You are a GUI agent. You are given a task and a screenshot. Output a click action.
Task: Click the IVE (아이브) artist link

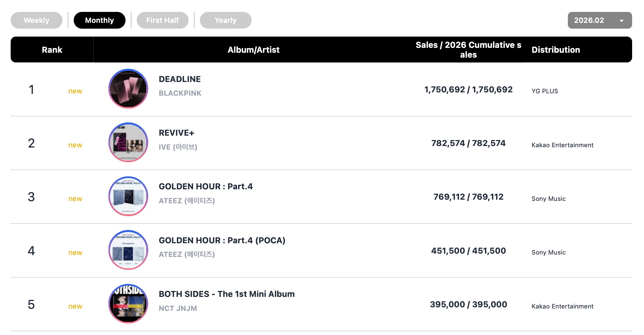pos(178,147)
